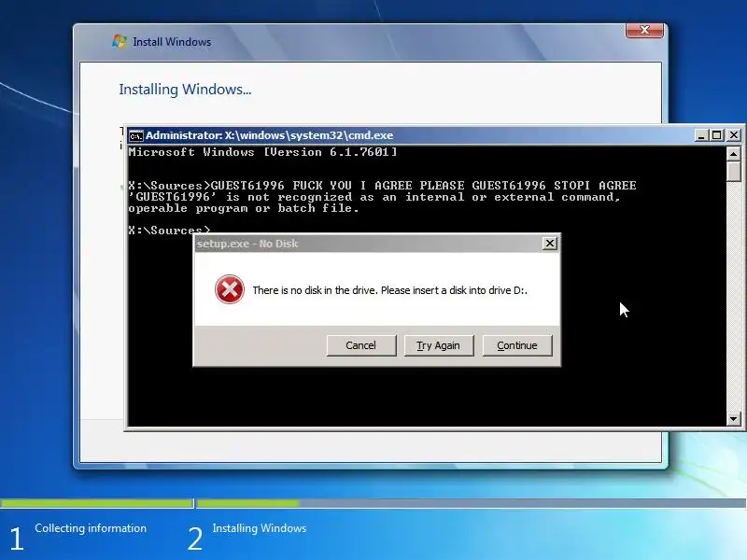Click Cancel in the No Disk dialog
Screen dimensions: 747x560
point(361,345)
